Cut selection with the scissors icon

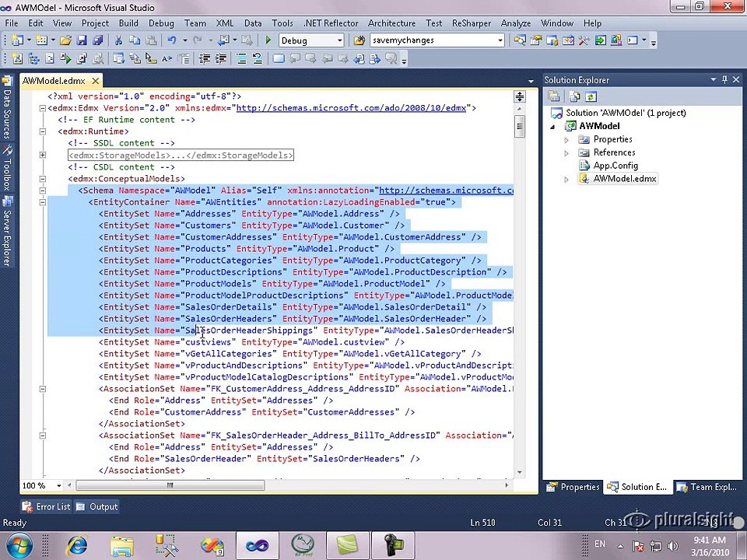click(118, 40)
